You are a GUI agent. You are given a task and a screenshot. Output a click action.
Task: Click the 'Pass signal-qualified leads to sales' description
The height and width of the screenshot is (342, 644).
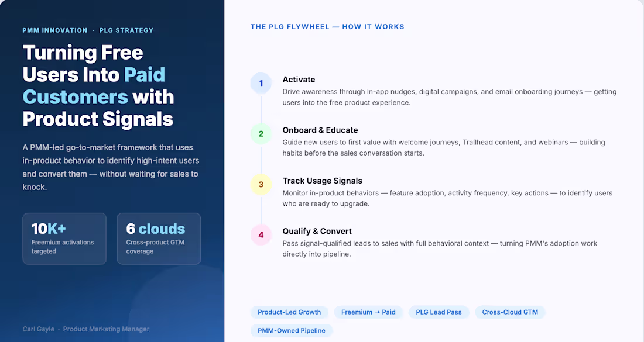click(x=440, y=248)
